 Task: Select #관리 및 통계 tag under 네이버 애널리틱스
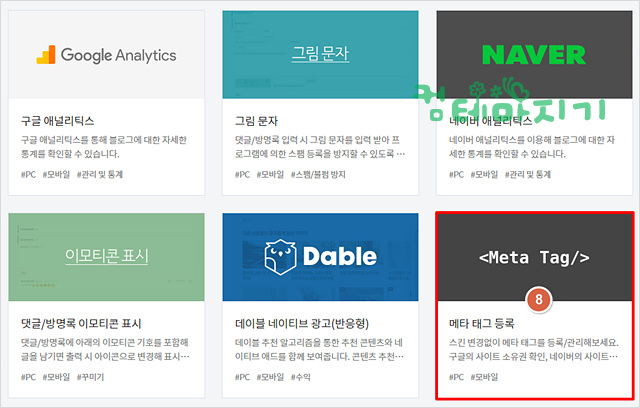[x=528, y=175]
